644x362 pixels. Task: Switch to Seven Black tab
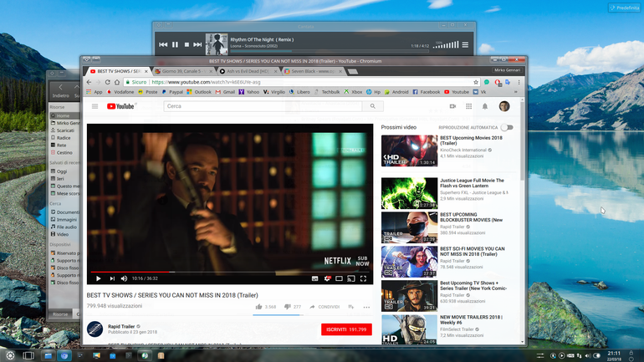tap(314, 71)
